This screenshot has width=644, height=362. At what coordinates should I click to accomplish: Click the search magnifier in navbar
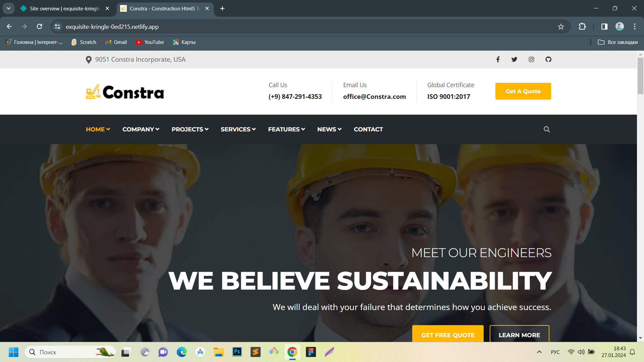coord(547,129)
